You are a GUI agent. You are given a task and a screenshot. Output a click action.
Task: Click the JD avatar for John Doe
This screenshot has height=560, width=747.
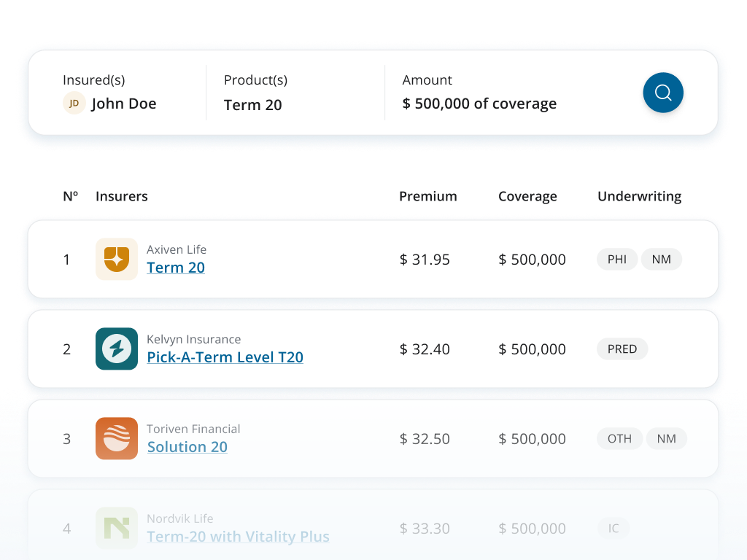coord(74,104)
